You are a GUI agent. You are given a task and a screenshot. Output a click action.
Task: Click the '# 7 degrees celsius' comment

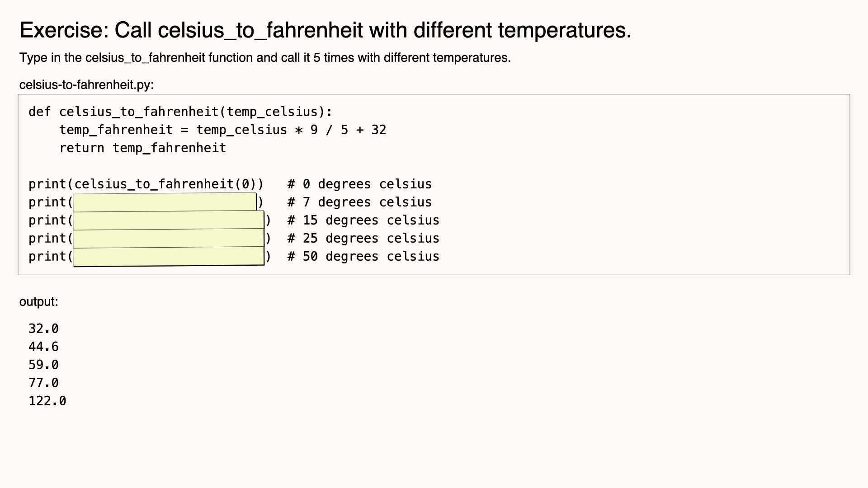coord(360,202)
